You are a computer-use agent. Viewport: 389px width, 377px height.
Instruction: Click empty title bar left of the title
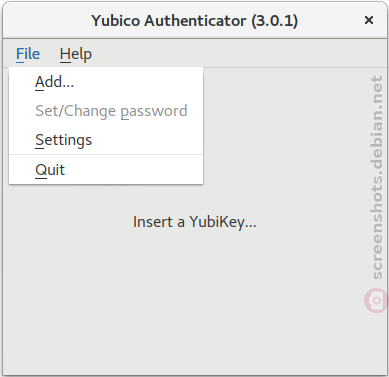click(x=47, y=21)
